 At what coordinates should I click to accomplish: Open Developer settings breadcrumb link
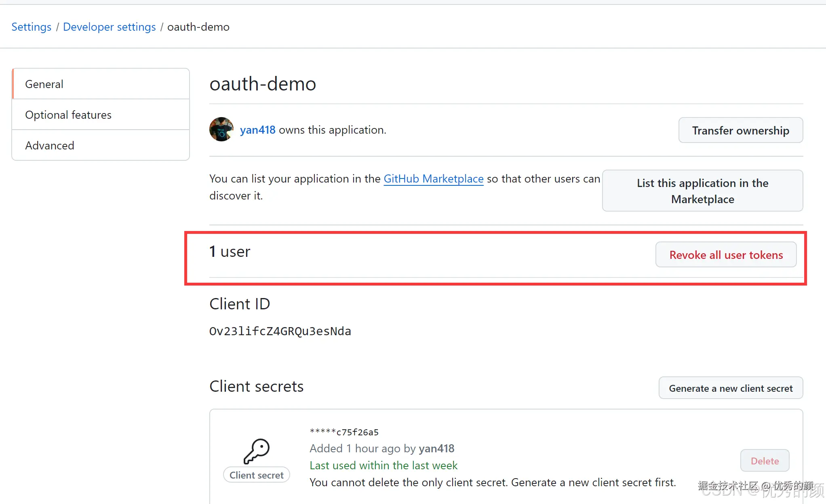tap(109, 27)
